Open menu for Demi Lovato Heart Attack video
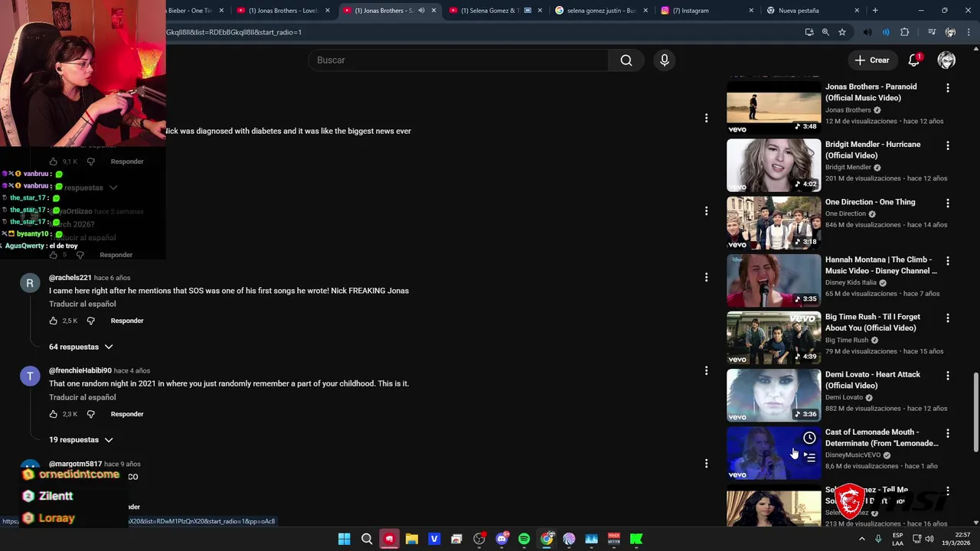Viewport: 980px width, 551px height. tap(948, 376)
